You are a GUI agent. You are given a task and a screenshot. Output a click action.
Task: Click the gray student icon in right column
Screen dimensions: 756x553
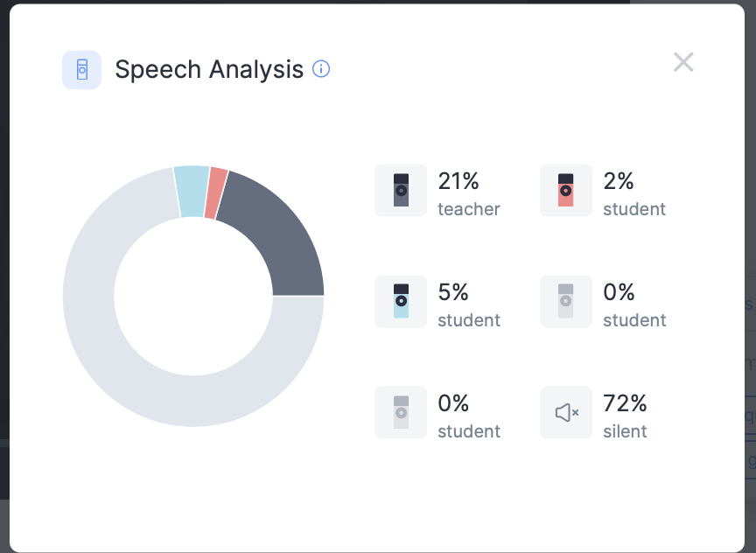coord(566,301)
